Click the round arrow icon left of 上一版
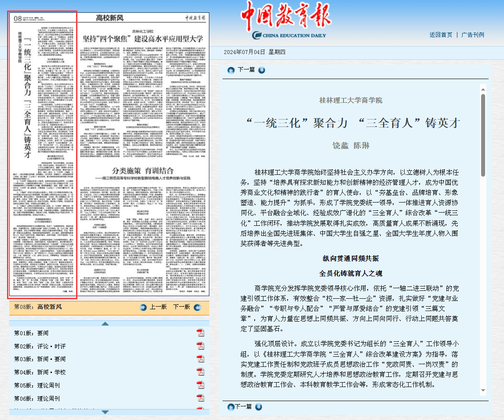This screenshot has width=504, height=420. point(143,307)
